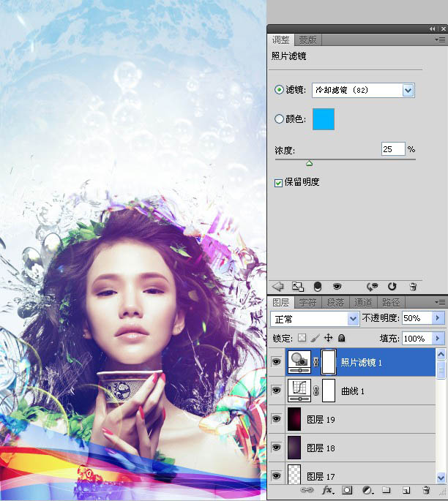Add a layer mask
The width and height of the screenshot is (448, 501).
(347, 490)
